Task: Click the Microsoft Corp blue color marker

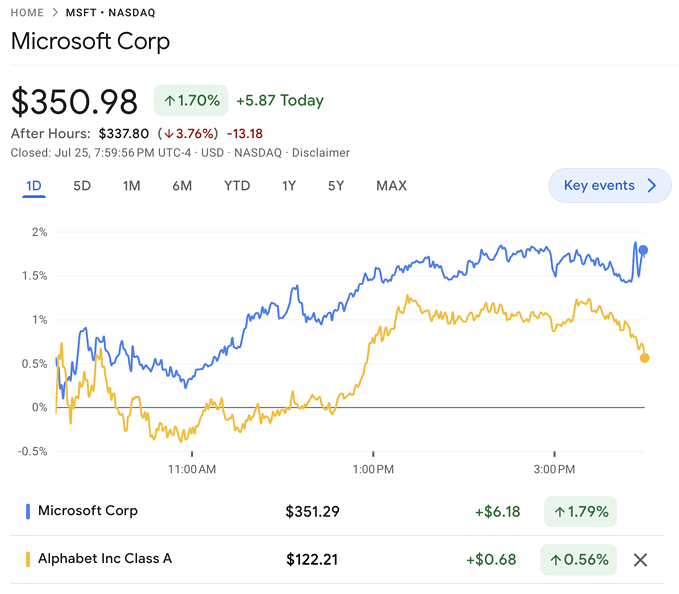Action: click(x=28, y=511)
